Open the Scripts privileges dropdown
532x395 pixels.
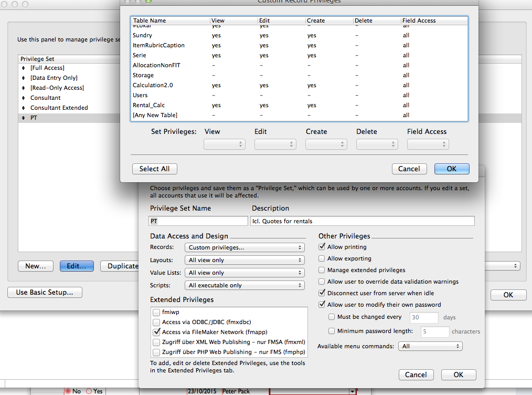pyautogui.click(x=244, y=285)
